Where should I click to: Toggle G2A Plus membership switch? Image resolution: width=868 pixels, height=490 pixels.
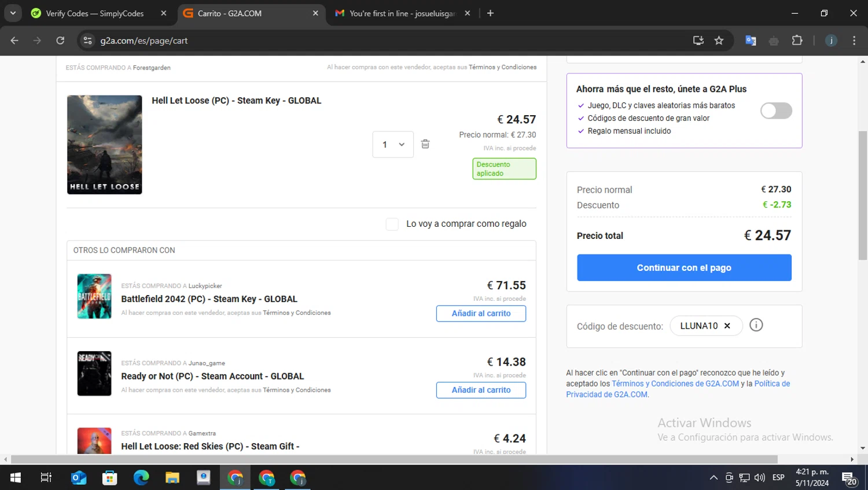[776, 110]
